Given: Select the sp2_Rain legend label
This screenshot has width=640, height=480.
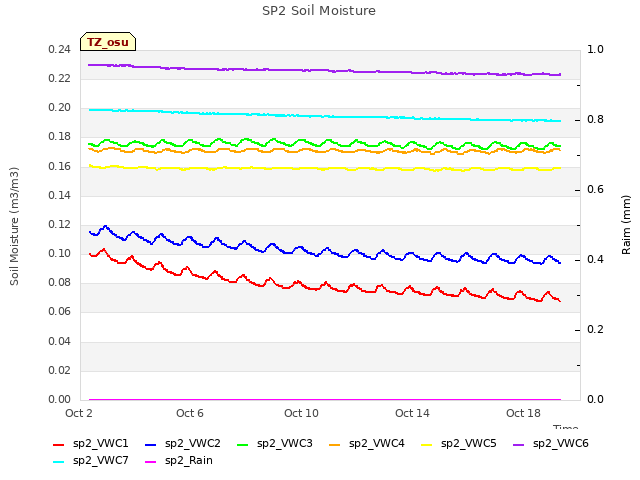Looking at the screenshot, I should click(x=189, y=461).
